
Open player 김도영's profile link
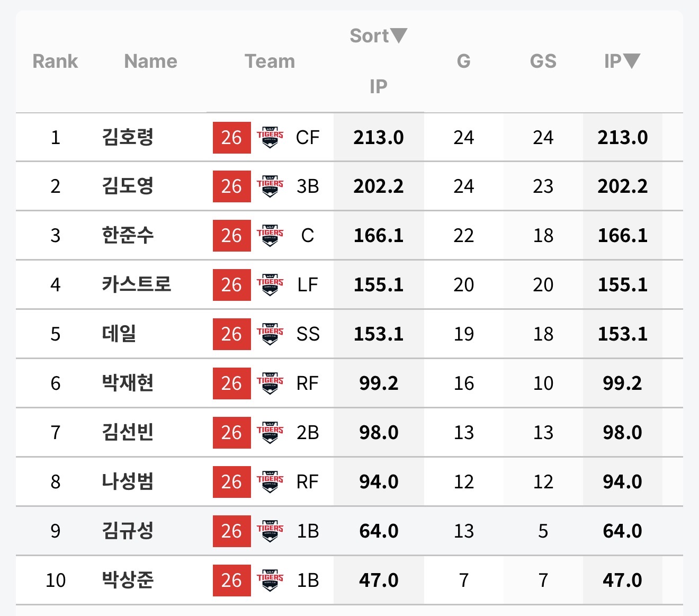point(128,186)
